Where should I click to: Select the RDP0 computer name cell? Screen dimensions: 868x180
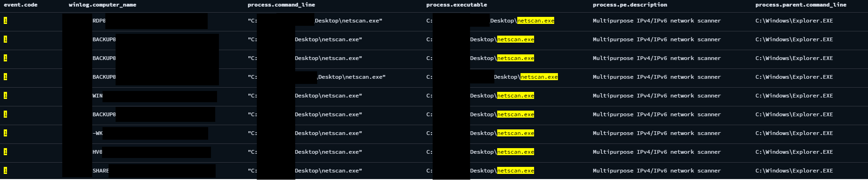tap(99, 21)
